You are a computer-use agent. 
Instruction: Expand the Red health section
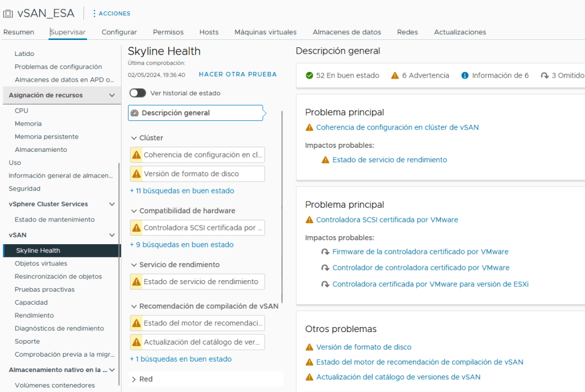134,379
